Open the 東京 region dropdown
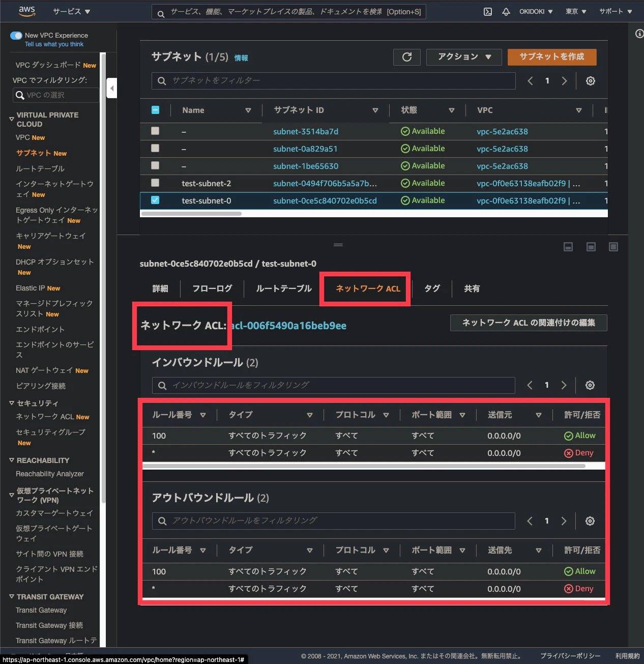The image size is (644, 664). 576,12
